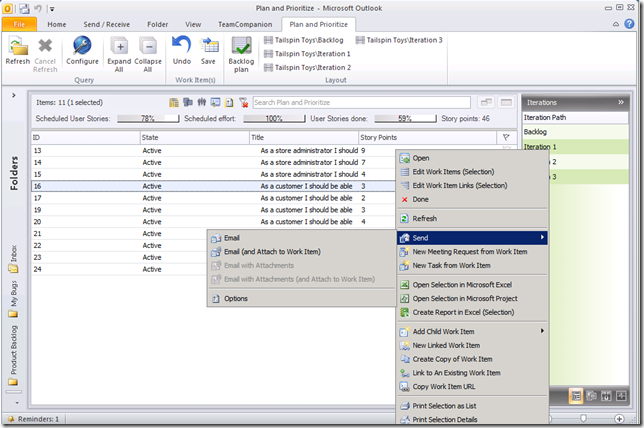Select the Iteration 1 row in Iterations
This screenshot has width=644, height=428.
tap(575, 147)
